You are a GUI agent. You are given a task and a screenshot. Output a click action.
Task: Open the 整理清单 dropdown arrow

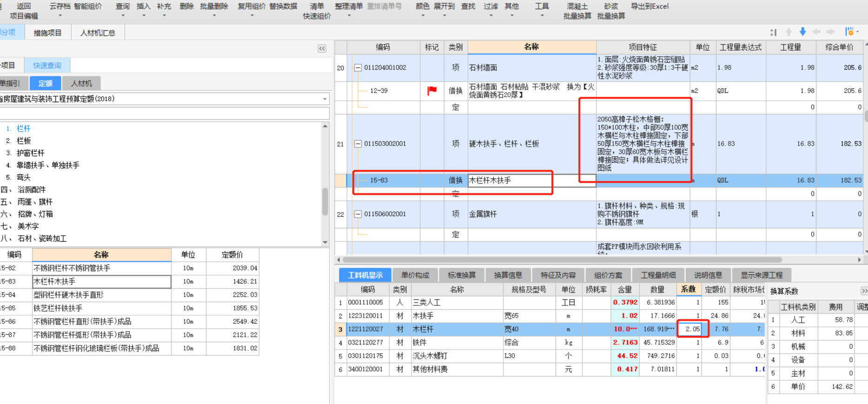(349, 16)
